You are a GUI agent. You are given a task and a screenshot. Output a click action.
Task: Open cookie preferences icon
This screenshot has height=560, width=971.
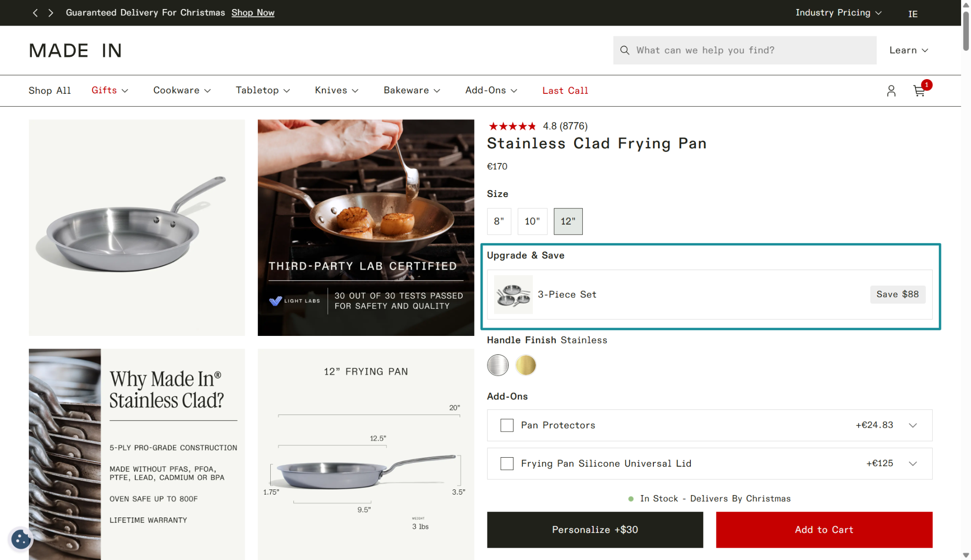(x=21, y=539)
